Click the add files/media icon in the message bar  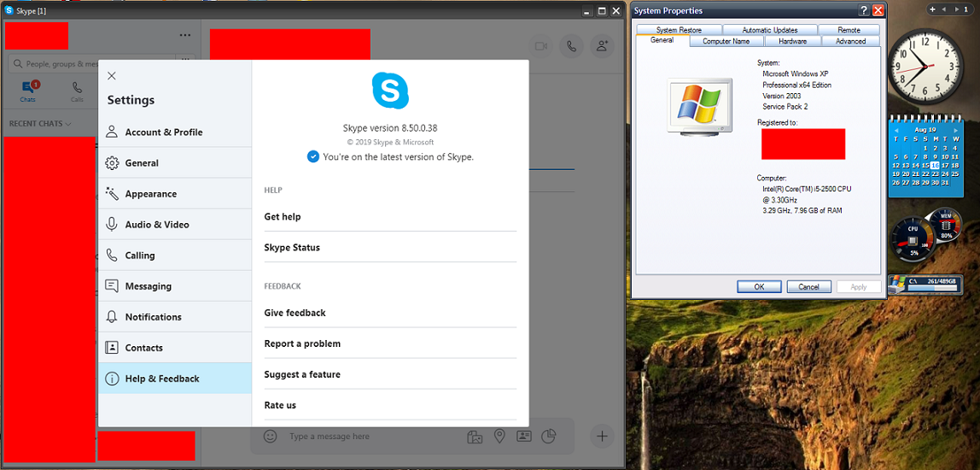tap(475, 436)
